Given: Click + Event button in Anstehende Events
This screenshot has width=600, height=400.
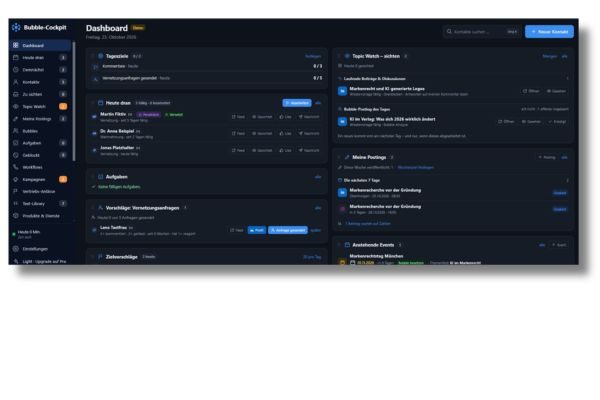Looking at the screenshot, I should (x=559, y=245).
